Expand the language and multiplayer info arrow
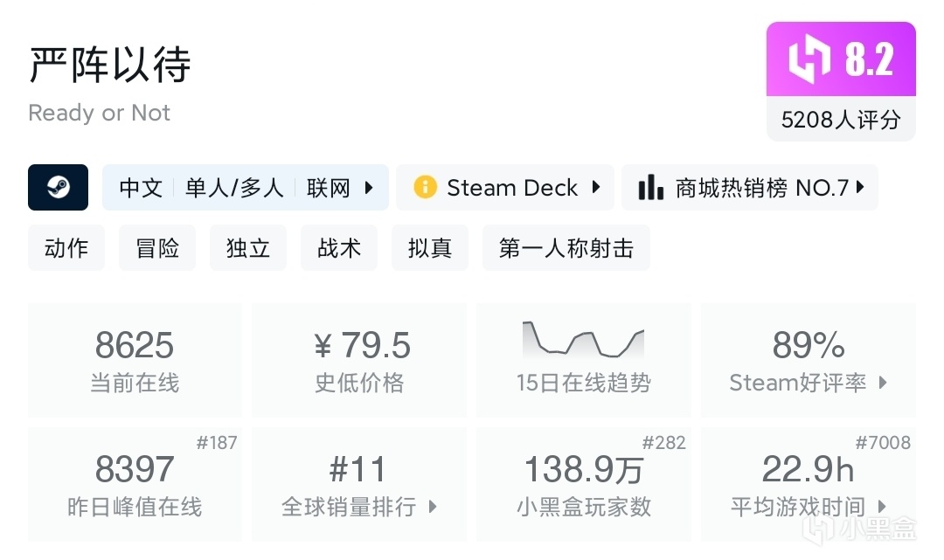944x560 pixels. point(369,187)
